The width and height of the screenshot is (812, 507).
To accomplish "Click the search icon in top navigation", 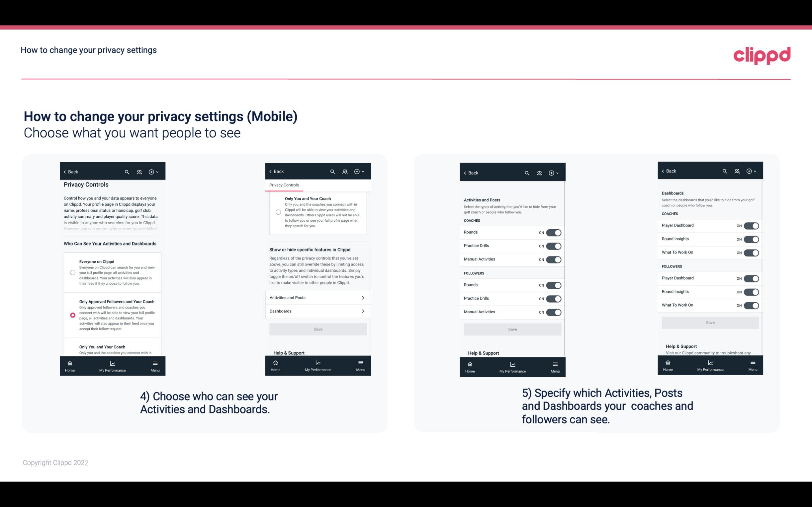I will click(x=127, y=172).
